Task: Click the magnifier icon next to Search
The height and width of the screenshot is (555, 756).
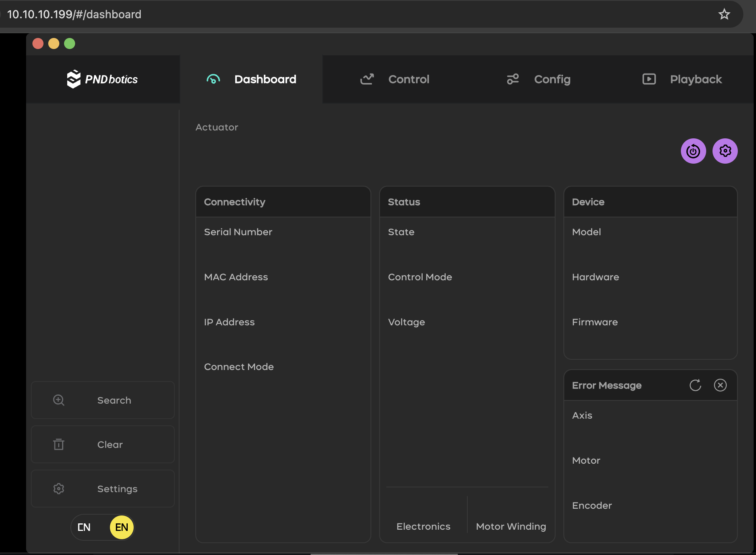Action: (59, 400)
